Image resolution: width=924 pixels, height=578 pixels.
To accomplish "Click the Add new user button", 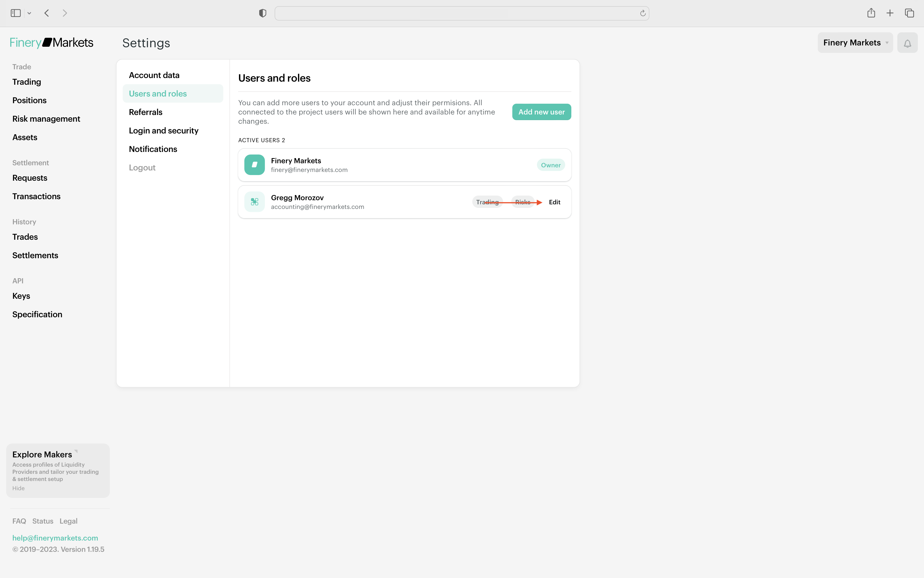I will [541, 112].
